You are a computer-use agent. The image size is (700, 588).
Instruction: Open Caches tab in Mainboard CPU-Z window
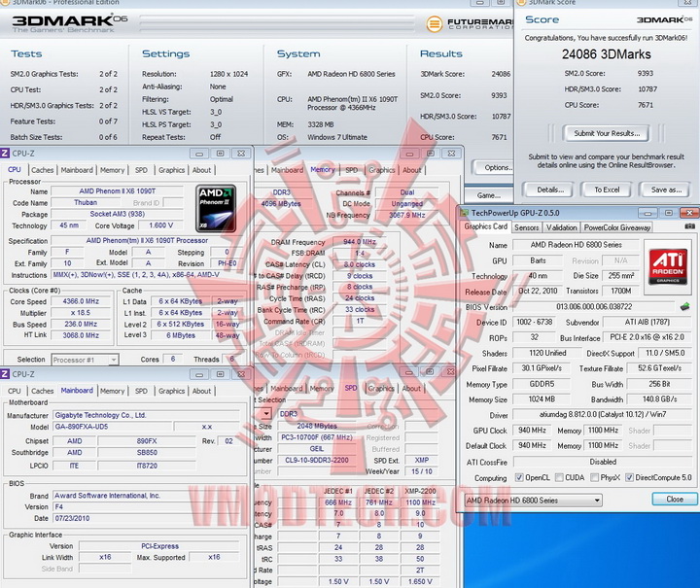click(x=43, y=391)
